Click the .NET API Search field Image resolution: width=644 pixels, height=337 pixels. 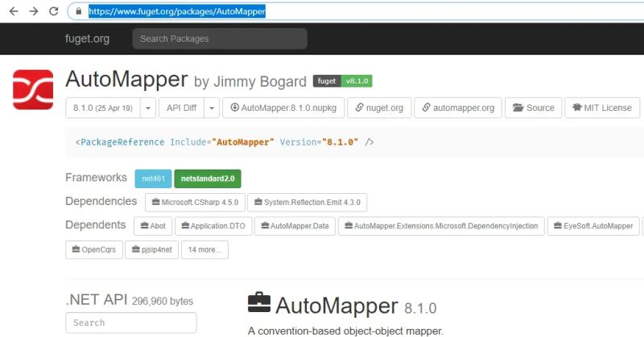point(131,323)
